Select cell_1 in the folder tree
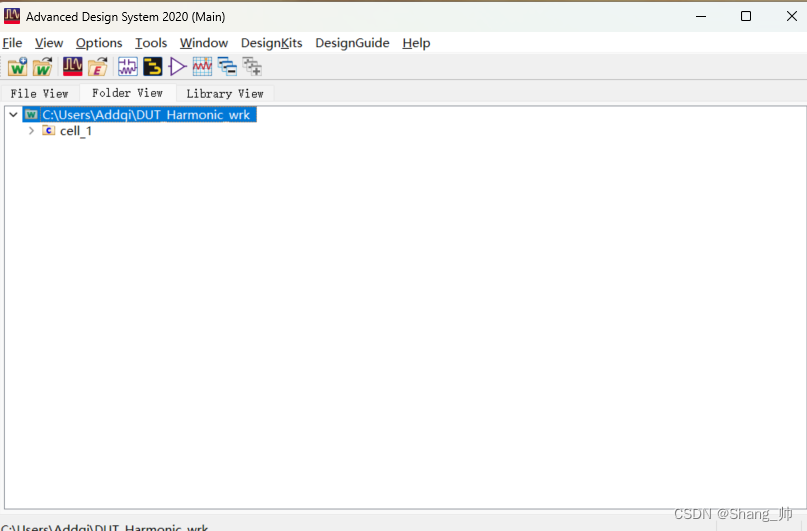This screenshot has height=531, width=807. coord(76,131)
